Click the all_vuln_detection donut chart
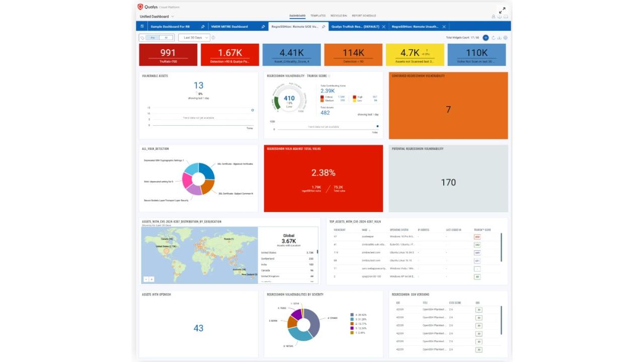Viewport: 644px width, 362px height. tap(199, 179)
